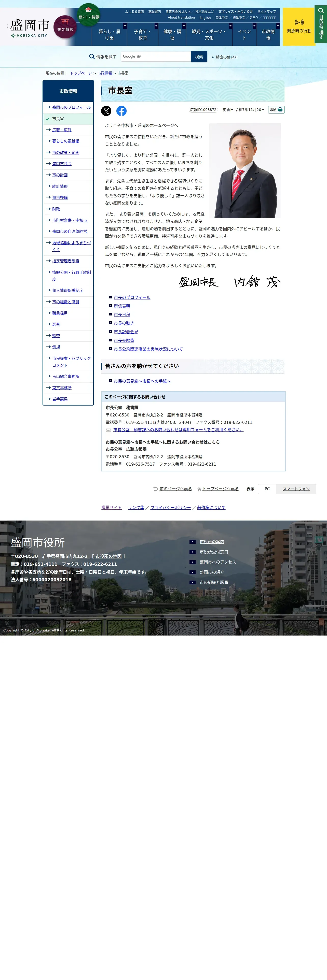This screenshot has width=327, height=980.
Task: Go back via 前のページへ戻る
Action: click(x=175, y=489)
